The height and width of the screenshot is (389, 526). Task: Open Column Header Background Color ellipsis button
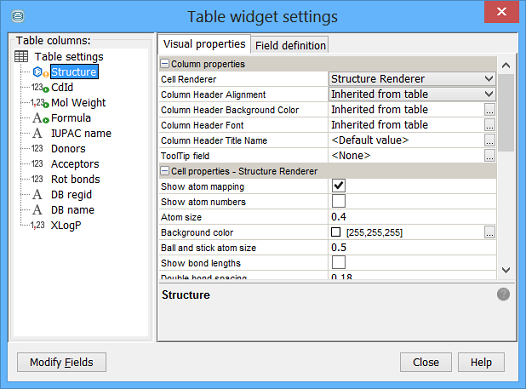(489, 110)
